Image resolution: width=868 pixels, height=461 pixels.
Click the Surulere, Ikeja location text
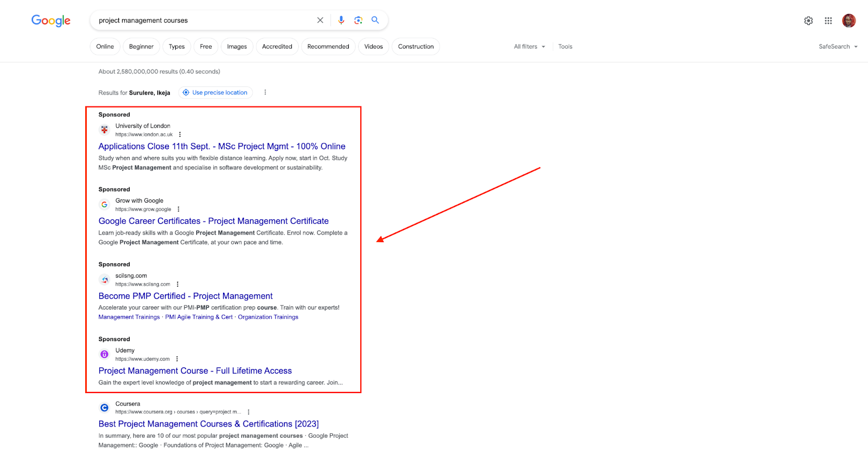point(150,93)
